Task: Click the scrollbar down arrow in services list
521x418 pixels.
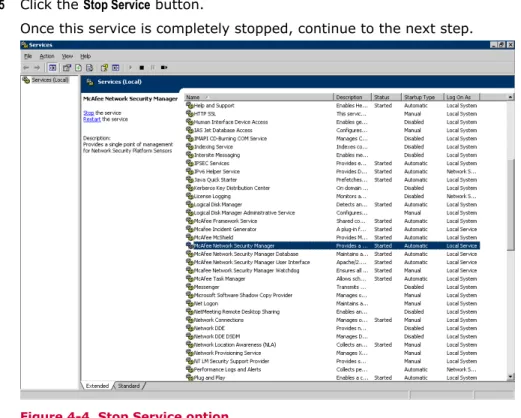Action: point(510,377)
